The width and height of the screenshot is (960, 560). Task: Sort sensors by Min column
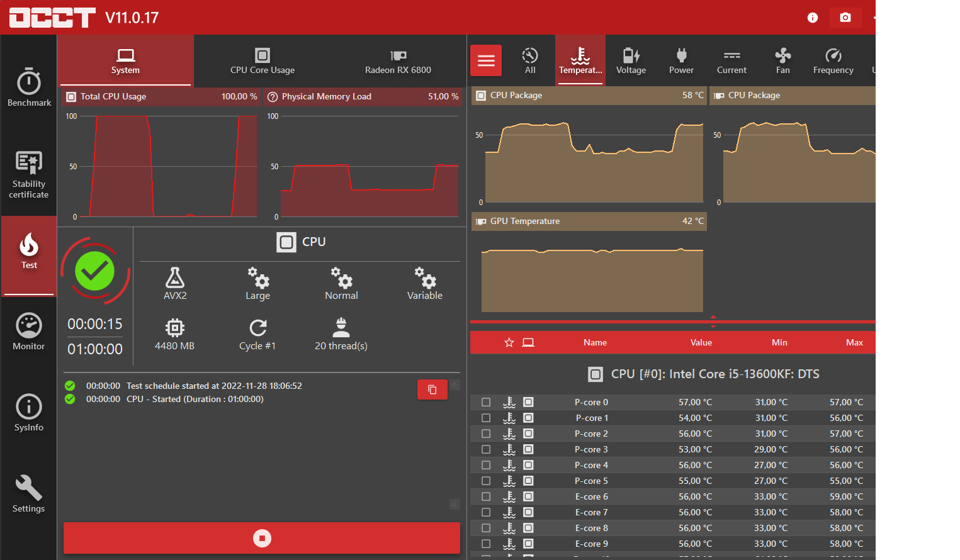(779, 342)
